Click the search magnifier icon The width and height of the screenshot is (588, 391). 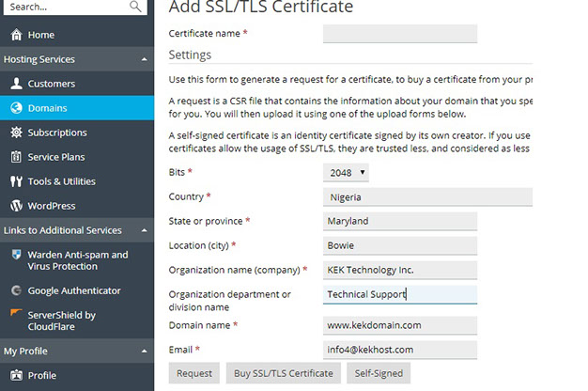tap(136, 7)
